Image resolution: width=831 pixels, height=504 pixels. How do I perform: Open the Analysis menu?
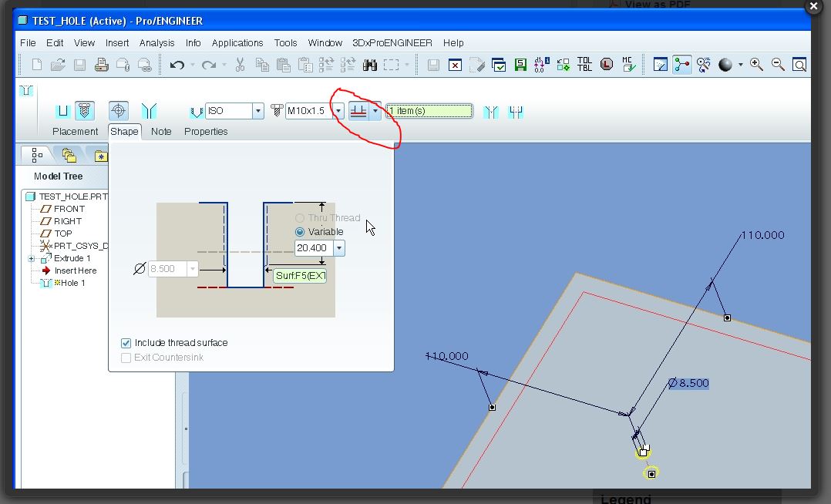click(157, 43)
